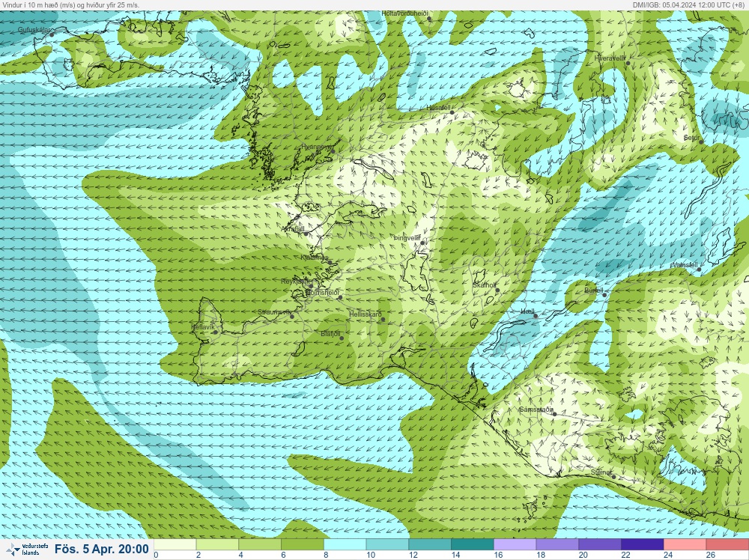Image resolution: width=749 pixels, height=560 pixels.
Task: Click the 8–10 m/s light cyan legend swatch
Action: coord(345,544)
